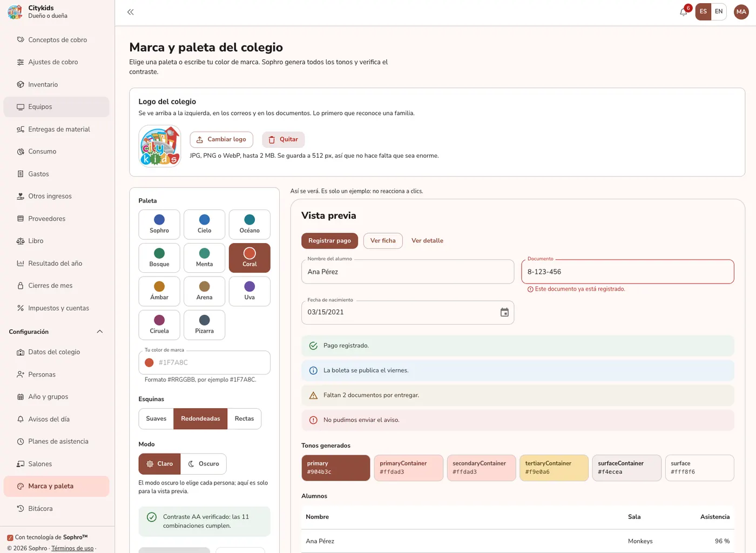Screen dimensions: 756x553
Task: Click Registrar pago in preview
Action: 329,241
